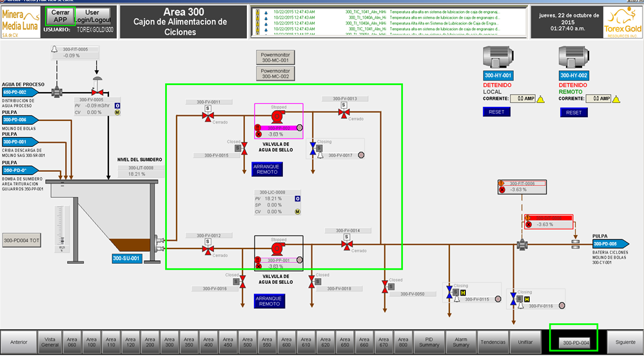
Task: Open valve 300-FV-0014 faceplate
Action: 347,245
